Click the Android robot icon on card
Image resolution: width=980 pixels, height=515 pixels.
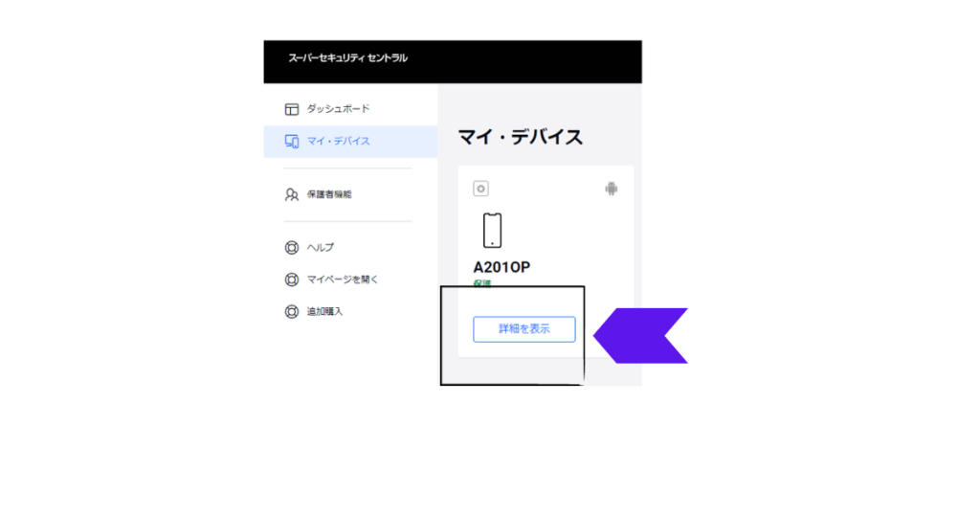pos(612,189)
